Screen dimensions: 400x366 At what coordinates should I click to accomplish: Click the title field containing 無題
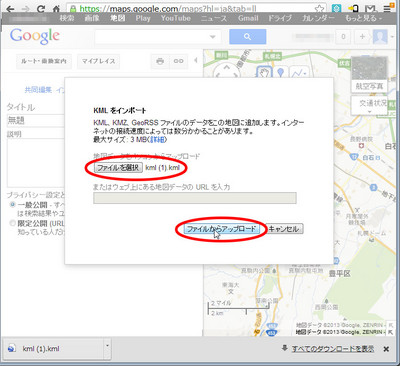(36, 120)
